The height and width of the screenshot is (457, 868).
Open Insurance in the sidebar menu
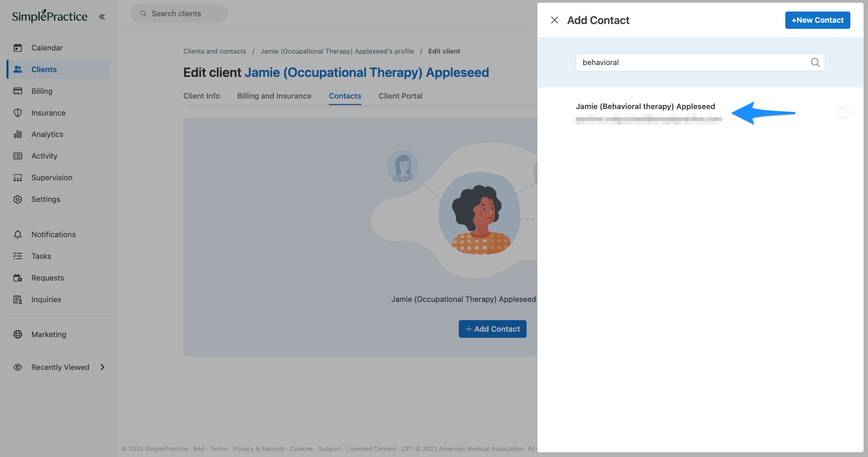tap(58, 113)
